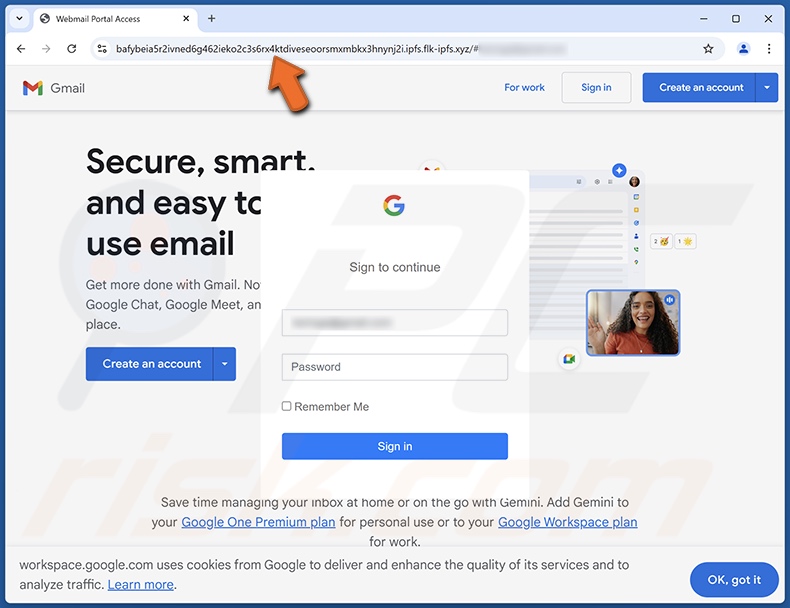Open the For work link

[524, 88]
